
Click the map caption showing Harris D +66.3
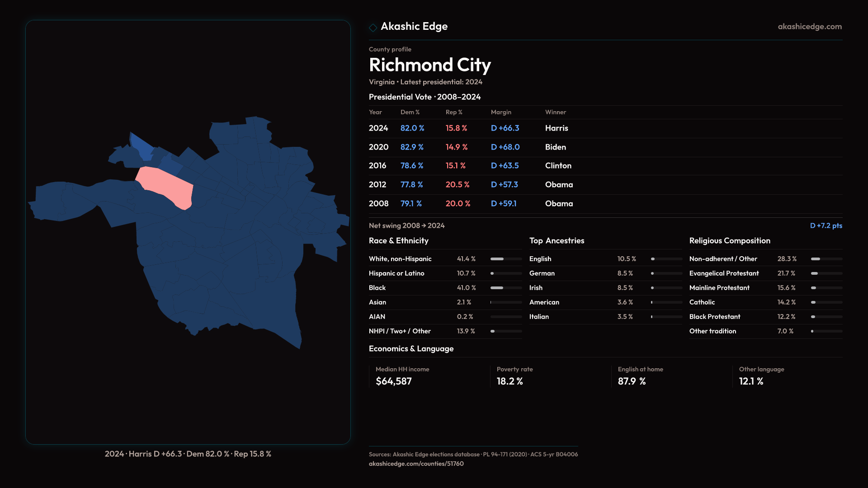(188, 454)
